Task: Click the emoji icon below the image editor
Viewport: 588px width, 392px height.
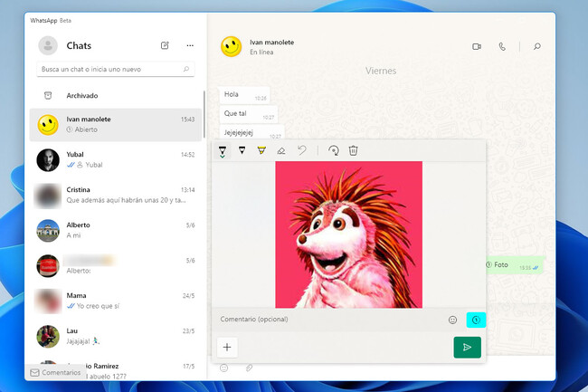Action: [x=223, y=368]
